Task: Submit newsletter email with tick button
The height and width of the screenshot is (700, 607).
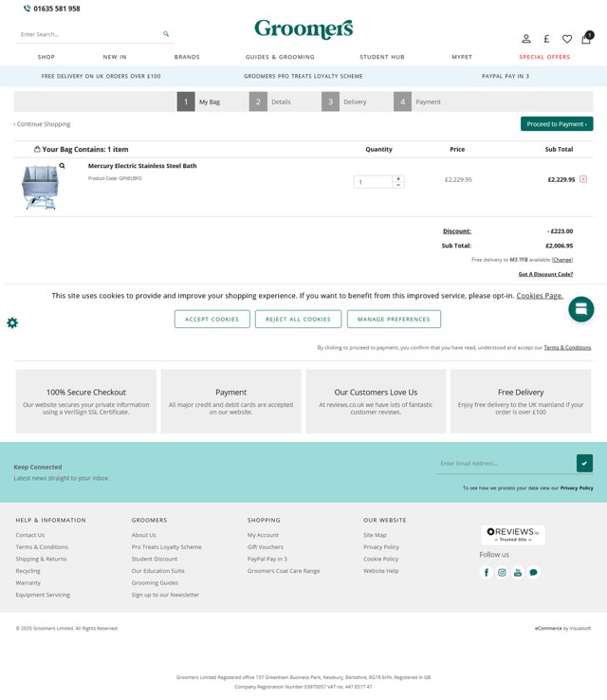Action: point(584,464)
